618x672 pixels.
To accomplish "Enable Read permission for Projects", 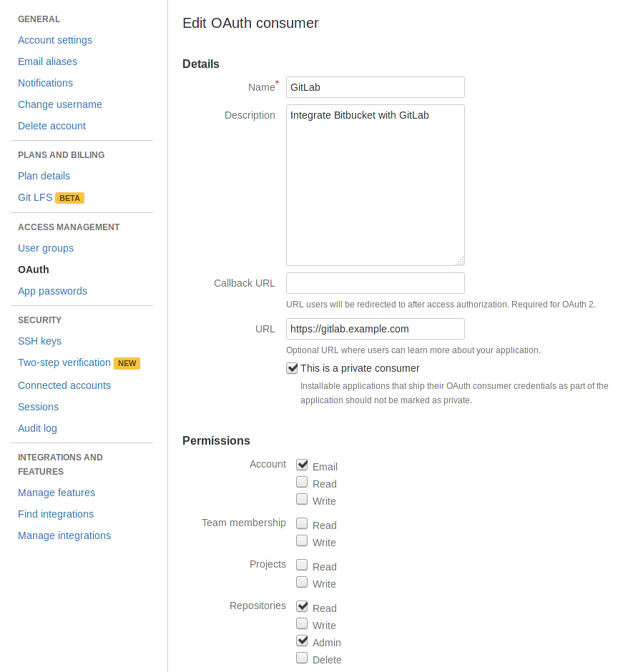I will coord(302,564).
